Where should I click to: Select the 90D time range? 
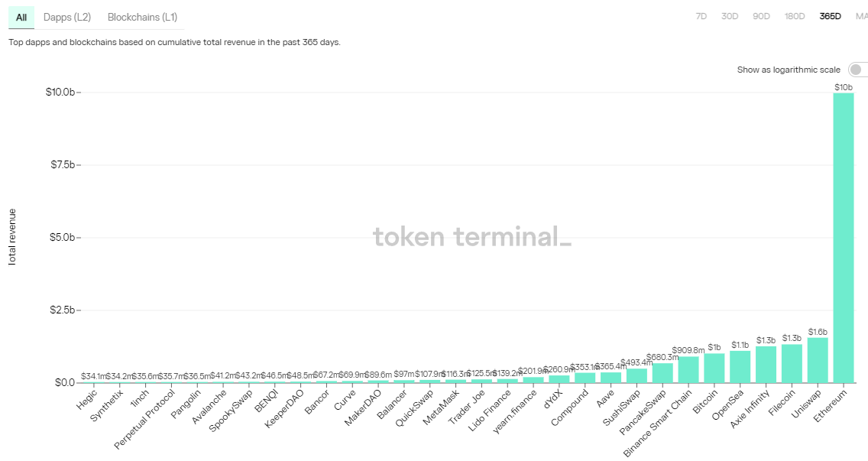[761, 17]
